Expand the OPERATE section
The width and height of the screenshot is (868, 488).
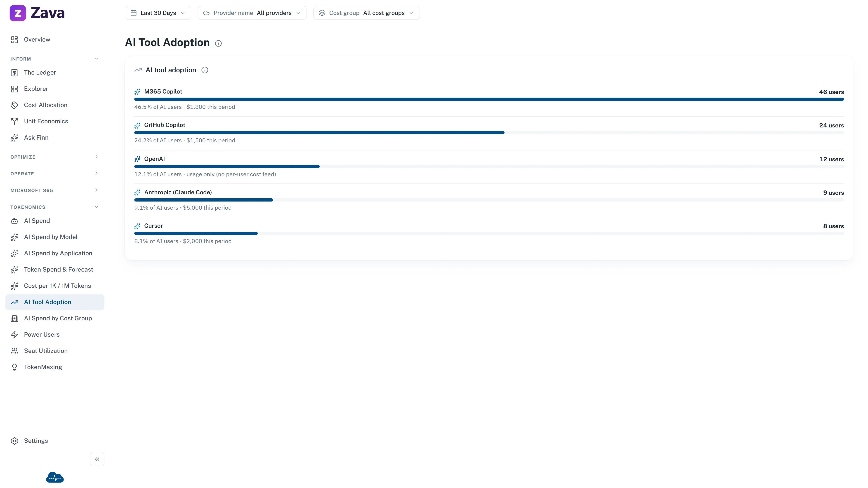point(96,174)
